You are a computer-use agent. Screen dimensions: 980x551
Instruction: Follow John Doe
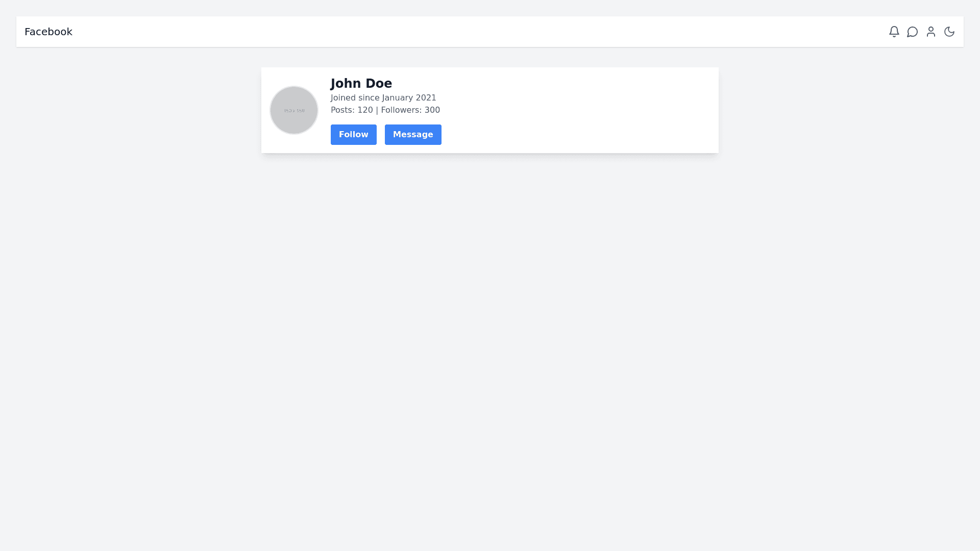coord(353,135)
